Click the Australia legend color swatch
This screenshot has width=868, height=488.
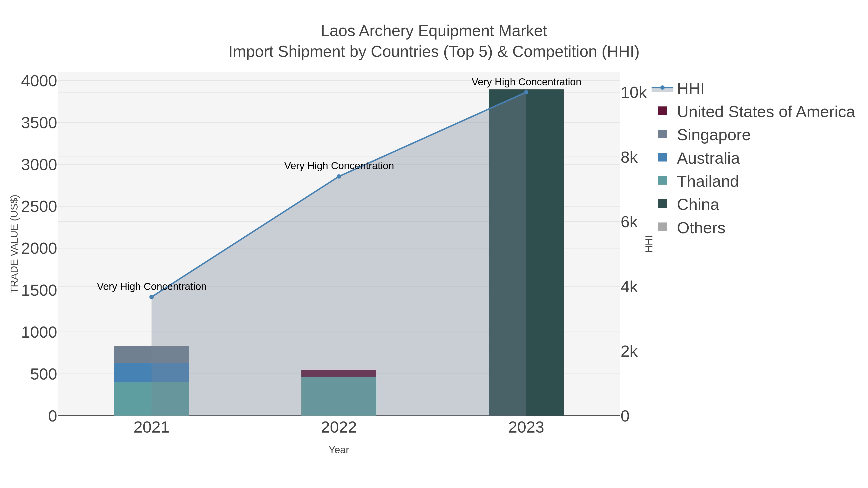click(x=663, y=157)
